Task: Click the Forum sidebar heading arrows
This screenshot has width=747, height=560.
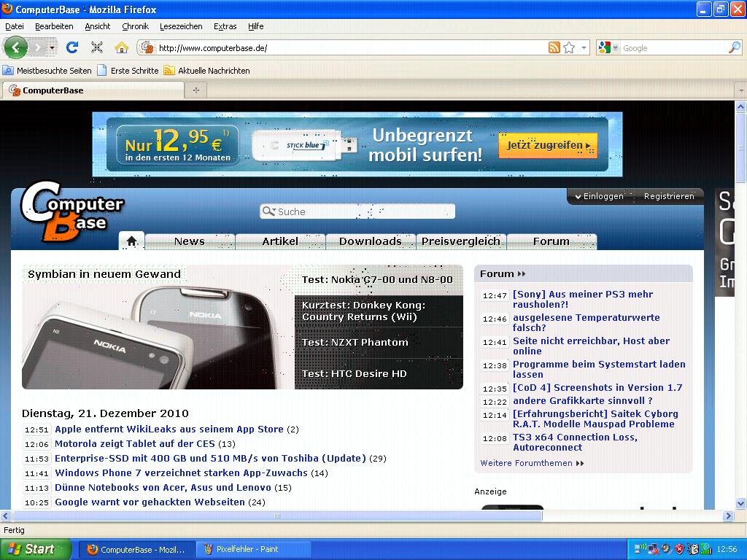Action: tap(522, 274)
